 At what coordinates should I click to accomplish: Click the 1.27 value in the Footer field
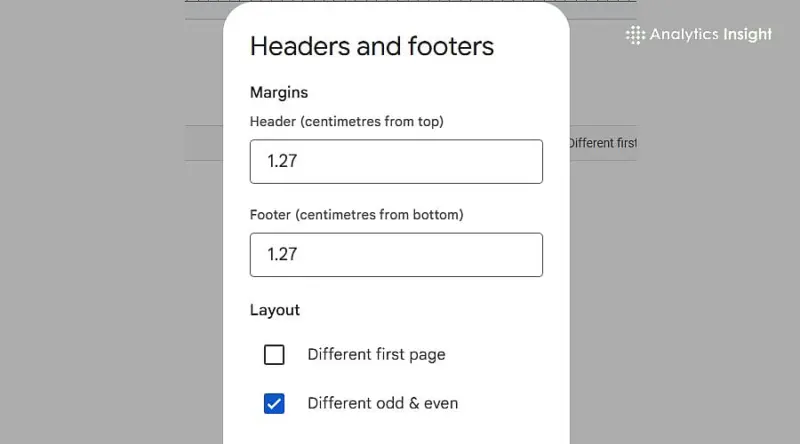[x=282, y=255]
